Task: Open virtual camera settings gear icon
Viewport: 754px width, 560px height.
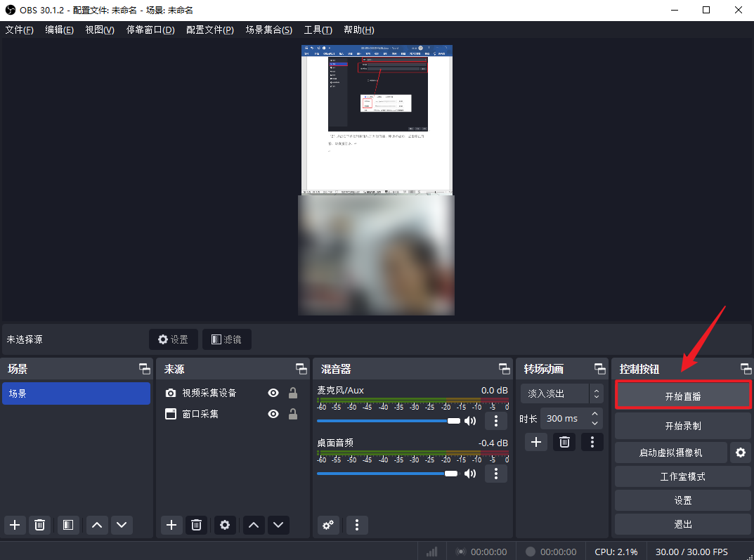Action: (x=740, y=452)
